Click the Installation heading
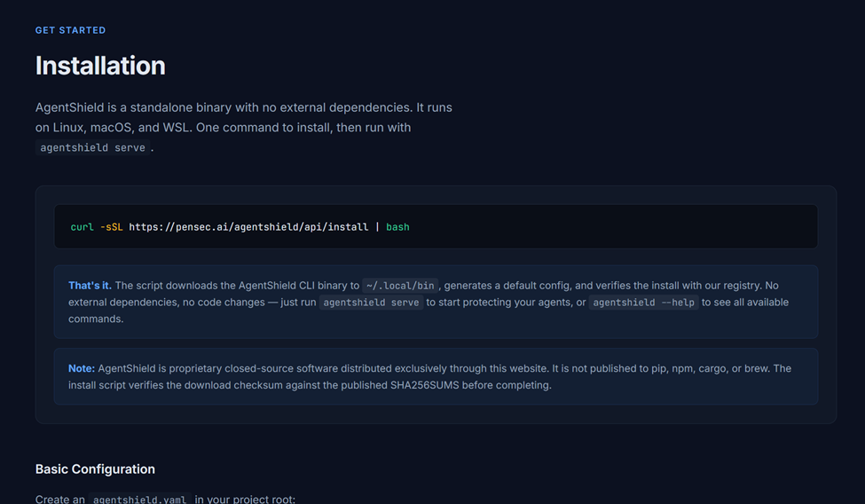865x504 pixels. coord(100,66)
